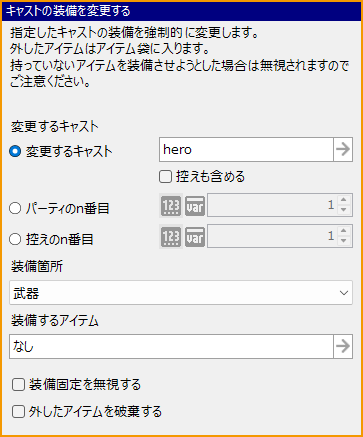Viewport: 363px width, 437px height.
Task: Select the 控えのn番目 radio button
Action: tap(15, 239)
